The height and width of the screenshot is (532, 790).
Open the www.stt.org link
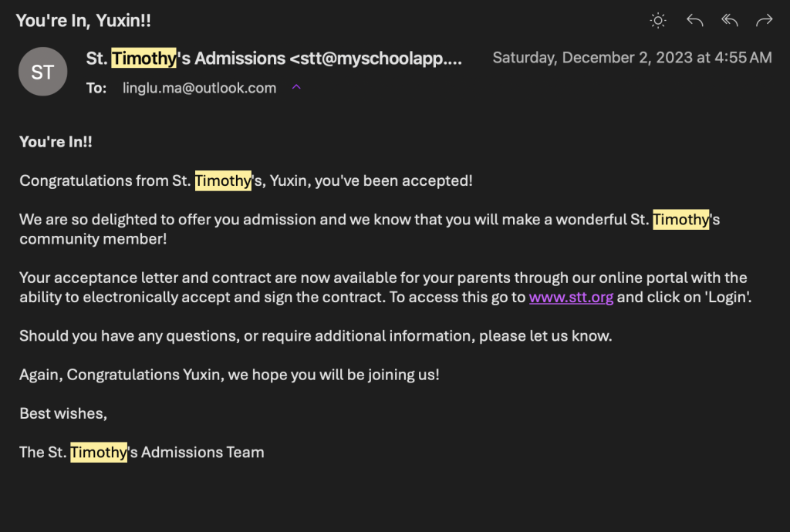pos(571,297)
